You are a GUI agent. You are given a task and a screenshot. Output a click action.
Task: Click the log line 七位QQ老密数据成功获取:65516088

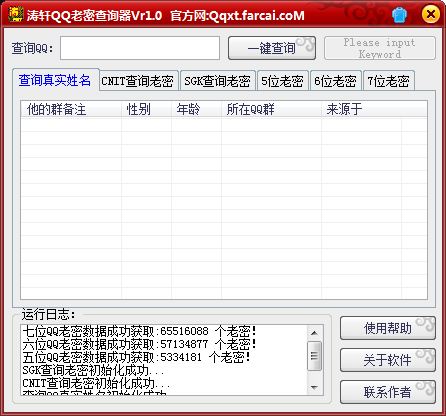tap(139, 331)
